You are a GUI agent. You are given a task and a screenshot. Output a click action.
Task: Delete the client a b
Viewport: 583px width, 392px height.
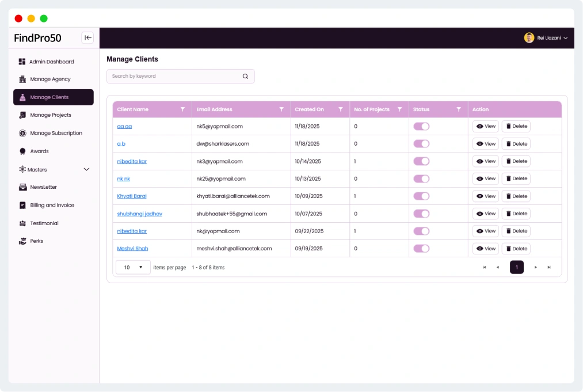516,144
